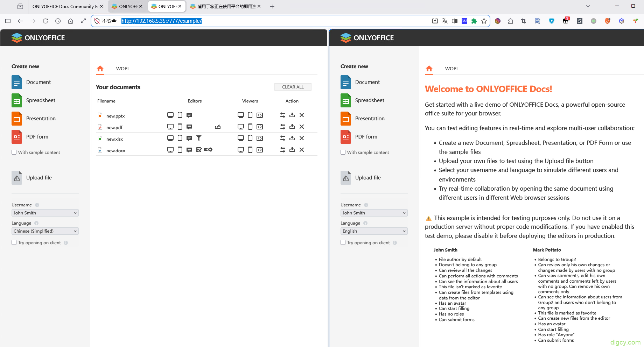The width and height of the screenshot is (644, 347).
Task: Click Upload file in left pane
Action: [x=32, y=178]
